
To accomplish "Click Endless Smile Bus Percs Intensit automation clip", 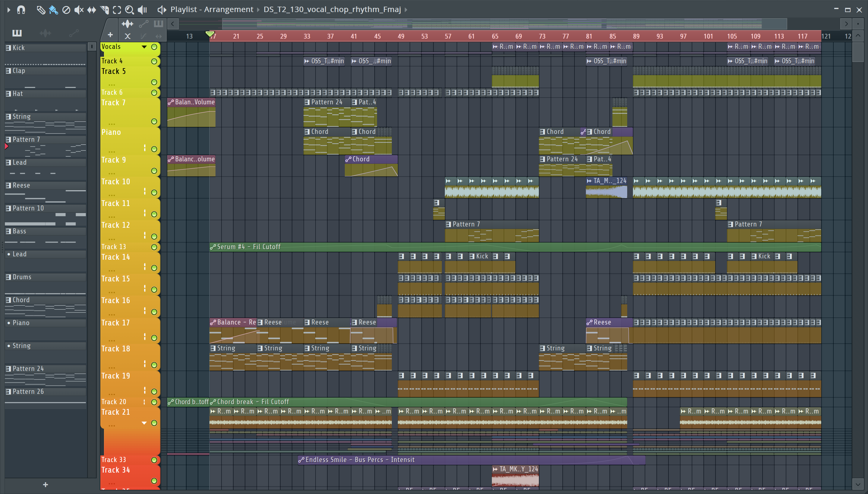I will pyautogui.click(x=471, y=460).
